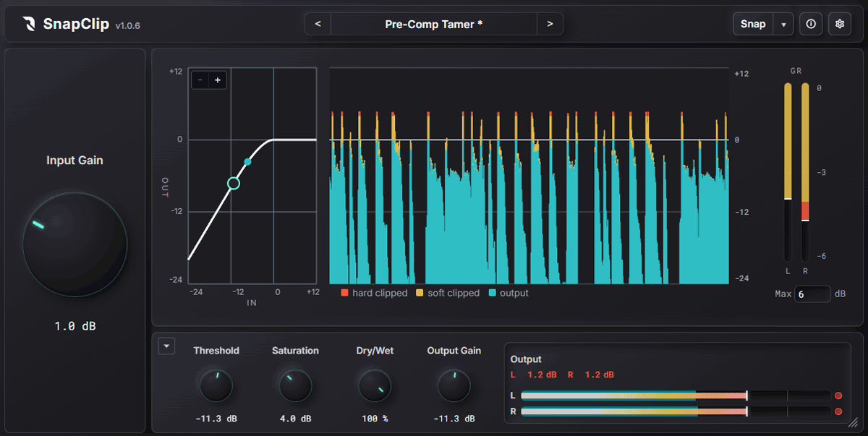Toggle the hard clipped legend entry
The image size is (868, 436).
pyautogui.click(x=374, y=293)
